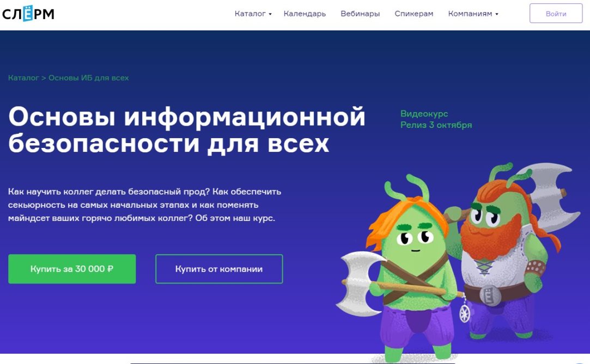Click the Основы ИБ для всех breadcrumb

tap(88, 78)
